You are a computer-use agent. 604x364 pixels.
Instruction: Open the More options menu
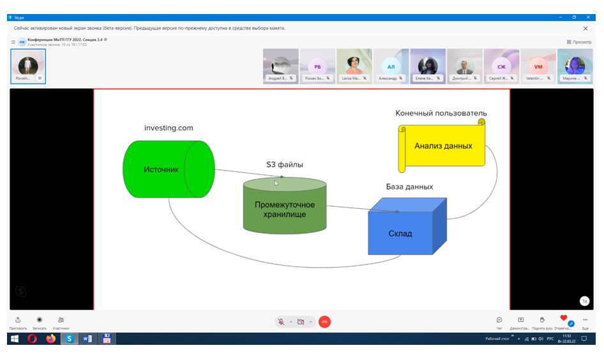(585, 320)
